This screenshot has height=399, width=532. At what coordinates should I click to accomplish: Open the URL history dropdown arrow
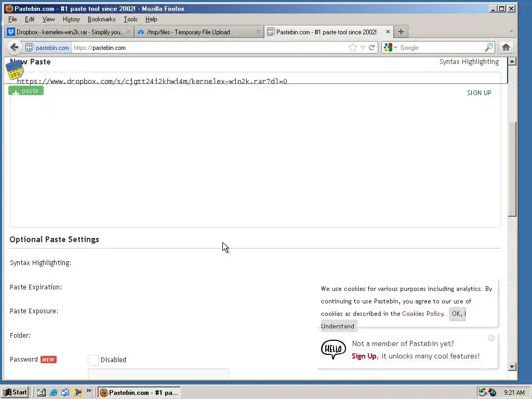(x=363, y=47)
